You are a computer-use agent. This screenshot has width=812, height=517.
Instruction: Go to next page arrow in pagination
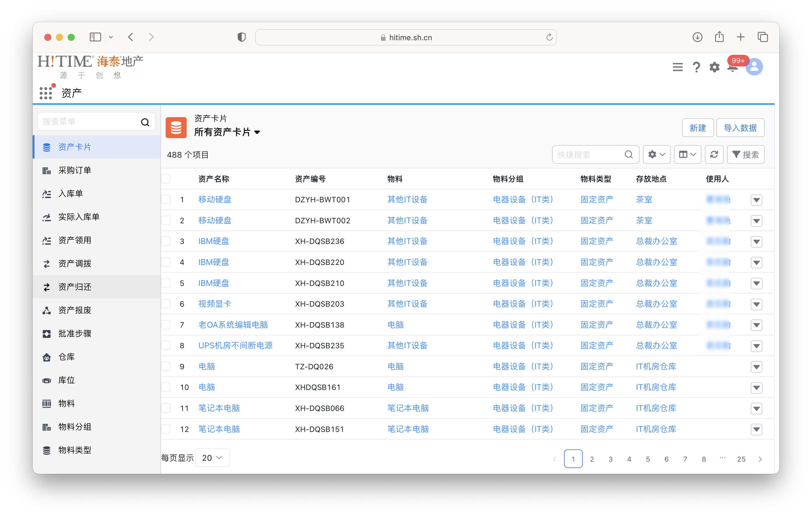point(760,459)
